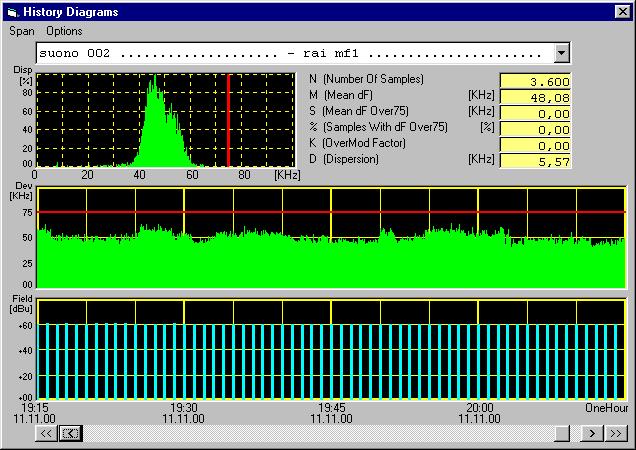Viewport: 636px width, 450px height.
Task: Jump to latest data with >> button
Action: pos(616,433)
